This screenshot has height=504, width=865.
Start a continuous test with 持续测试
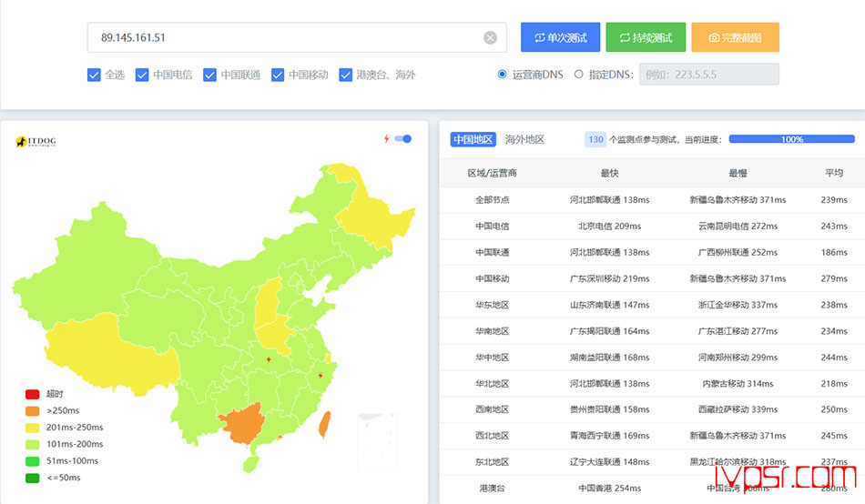(646, 37)
